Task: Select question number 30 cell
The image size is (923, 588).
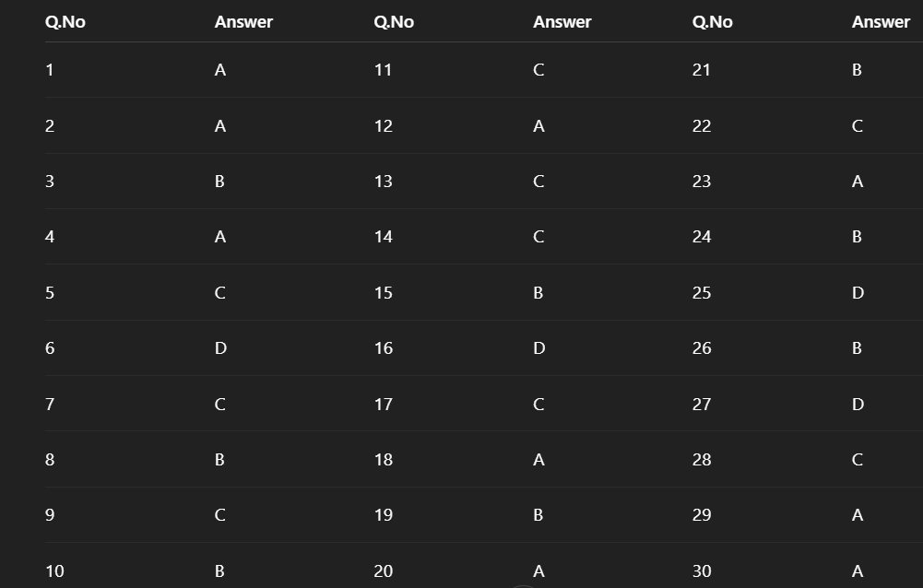Action: tap(702, 571)
